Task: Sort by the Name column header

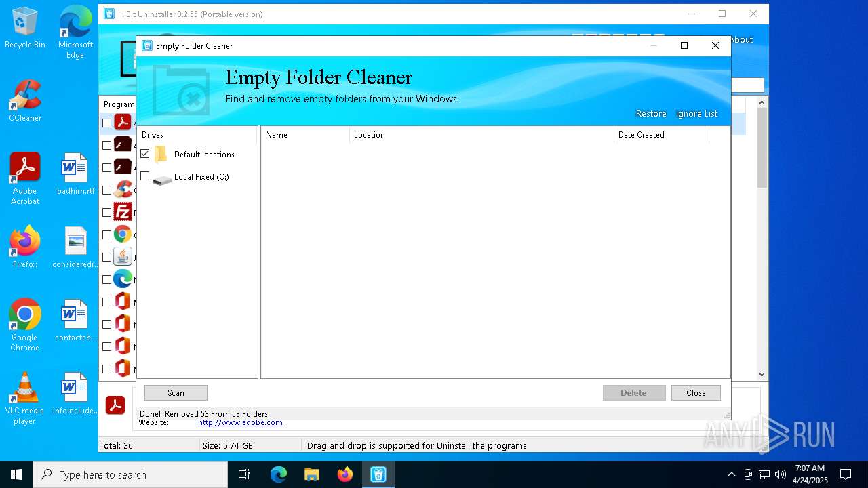Action: 305,135
